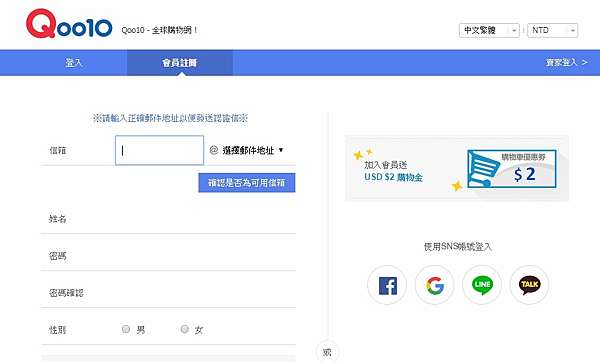Viewport: 600px width, 362px height.
Task: Sign in with LINE icon
Action: (482, 285)
